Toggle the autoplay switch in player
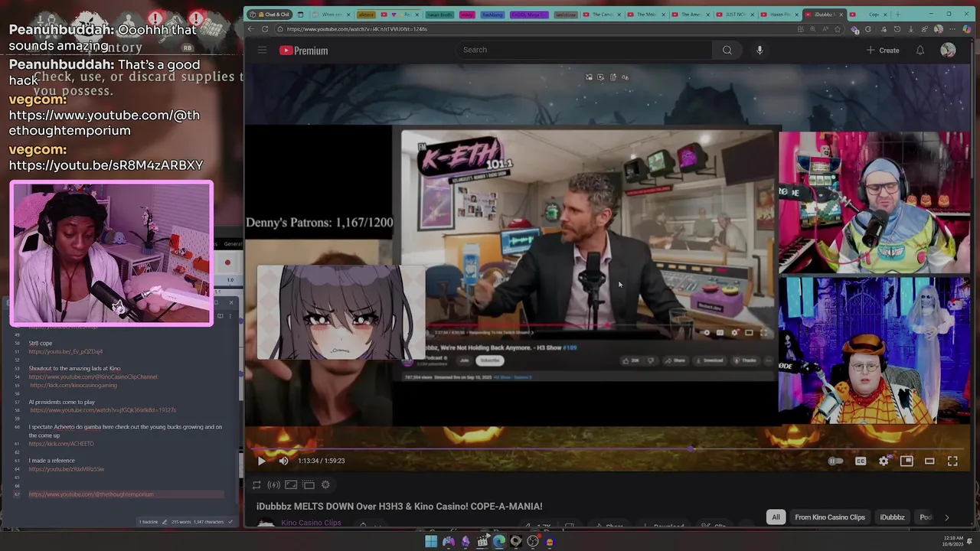Image resolution: width=980 pixels, height=551 pixels. 835,461
